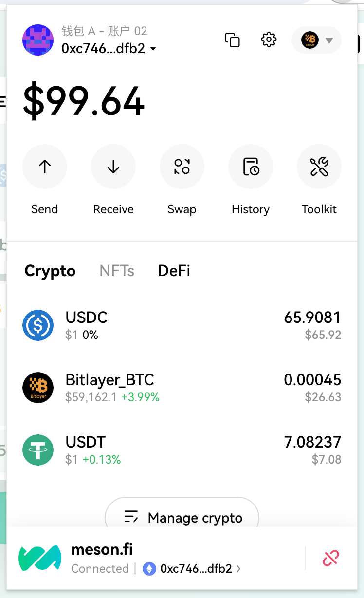The height and width of the screenshot is (598, 364).
Task: Open the Toolkit icon
Action: click(319, 167)
